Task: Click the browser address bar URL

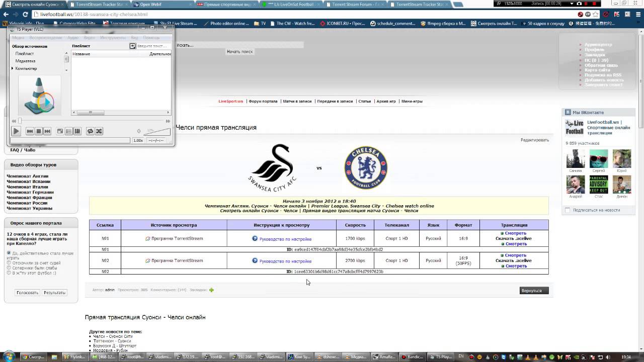Action: tap(94, 15)
